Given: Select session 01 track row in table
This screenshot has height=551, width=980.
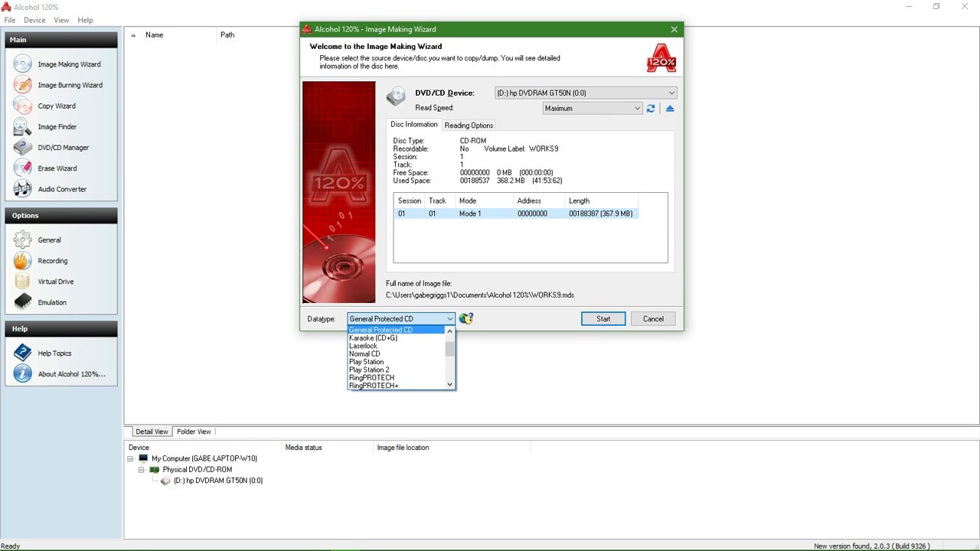Looking at the screenshot, I should coord(516,214).
